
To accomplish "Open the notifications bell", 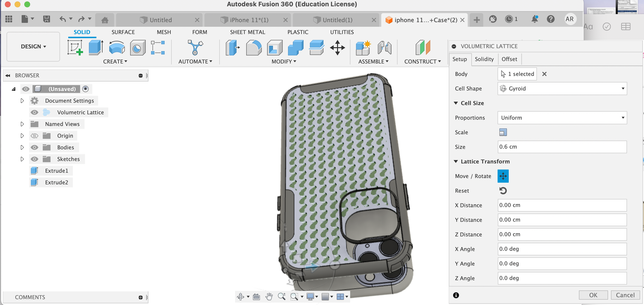I will 535,19.
